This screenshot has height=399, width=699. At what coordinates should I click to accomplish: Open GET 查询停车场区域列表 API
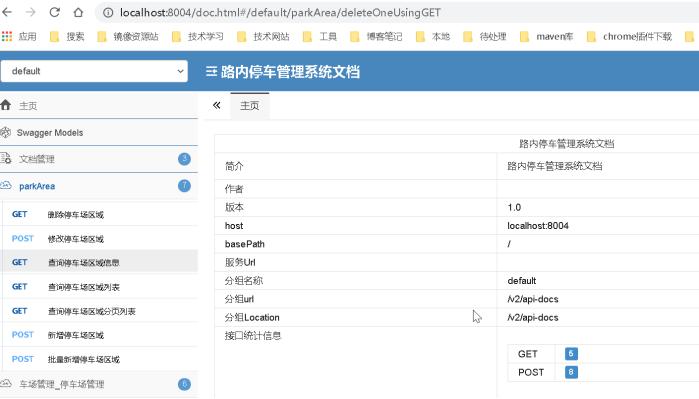click(100, 287)
